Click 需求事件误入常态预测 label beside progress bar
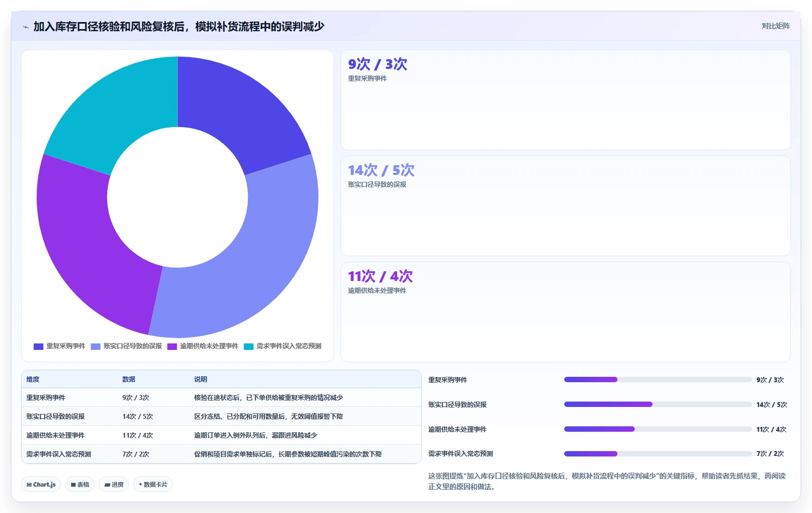This screenshot has width=812, height=513. click(461, 454)
